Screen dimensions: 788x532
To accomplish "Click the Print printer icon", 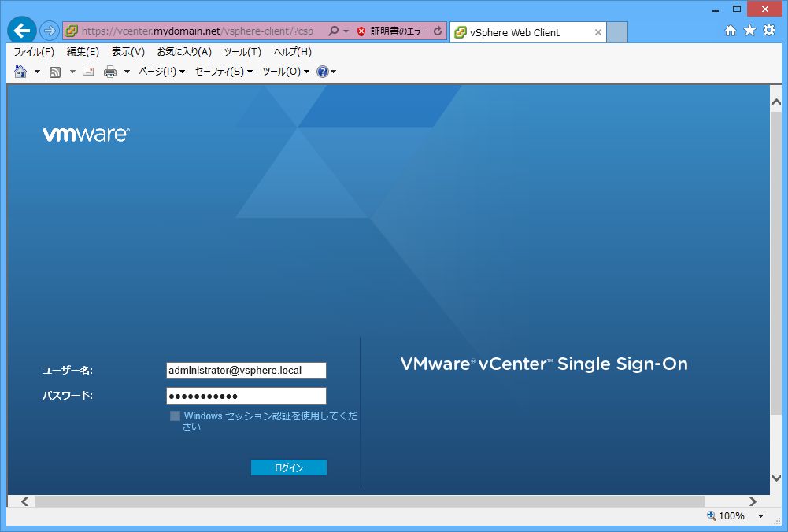I will (110, 72).
